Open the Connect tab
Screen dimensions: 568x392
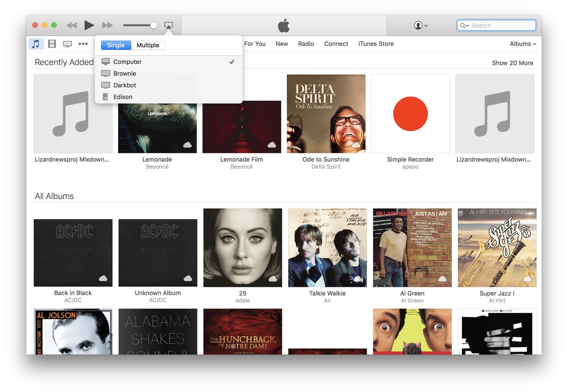pyautogui.click(x=336, y=44)
